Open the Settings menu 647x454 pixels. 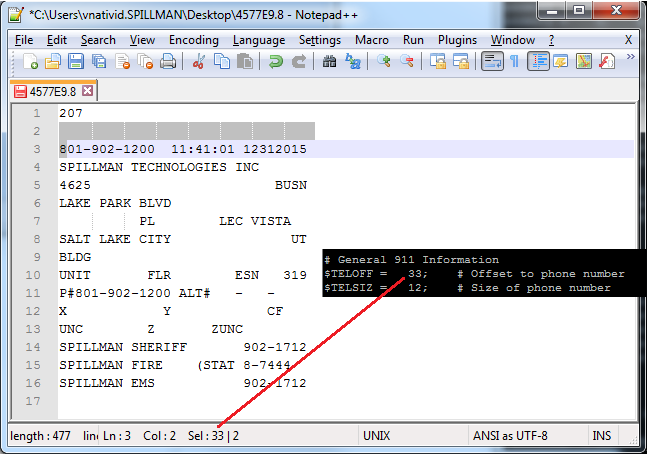[x=320, y=40]
